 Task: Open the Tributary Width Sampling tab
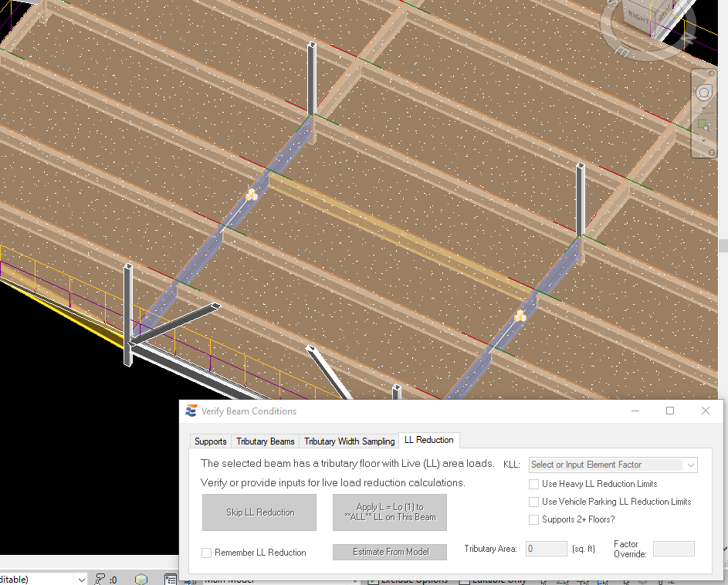click(x=349, y=441)
